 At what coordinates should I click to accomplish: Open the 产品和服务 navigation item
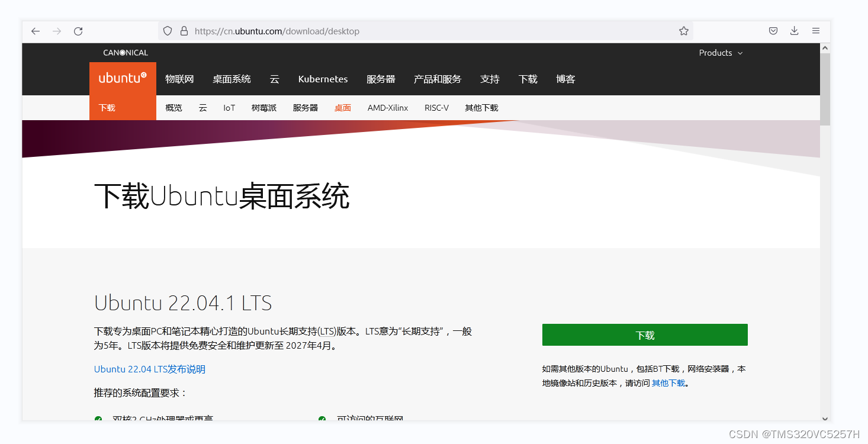click(x=438, y=79)
